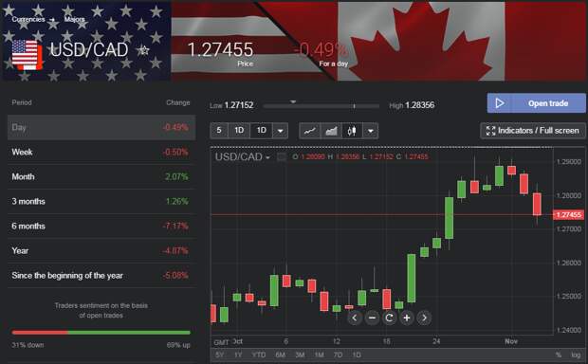Screen dimensions: 588x364
Task: Open Indicators / Full screen
Action: click(532, 131)
